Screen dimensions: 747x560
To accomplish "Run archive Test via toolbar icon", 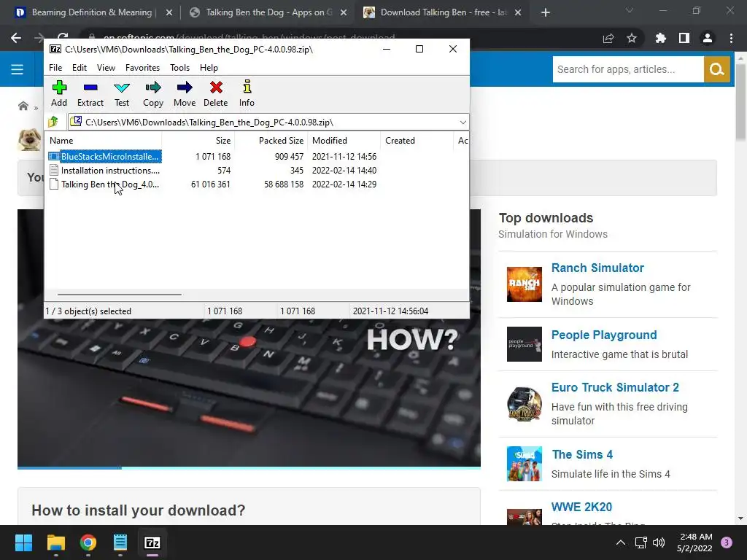I will point(122,93).
